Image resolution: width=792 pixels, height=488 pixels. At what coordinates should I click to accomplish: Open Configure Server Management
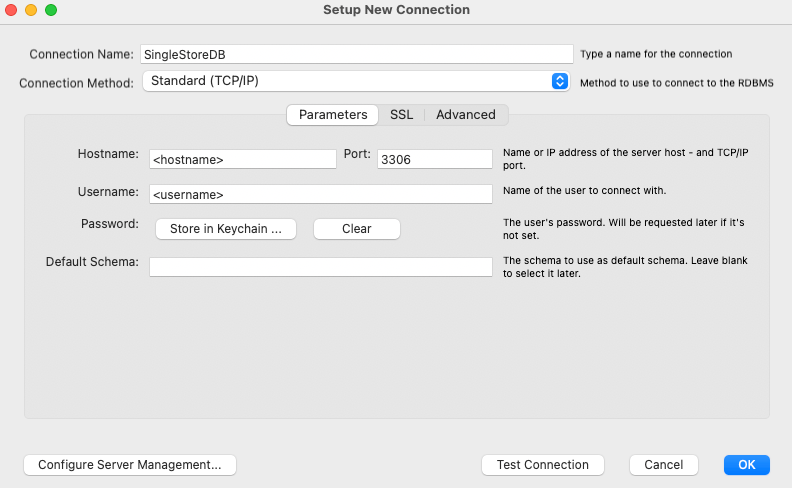point(129,465)
